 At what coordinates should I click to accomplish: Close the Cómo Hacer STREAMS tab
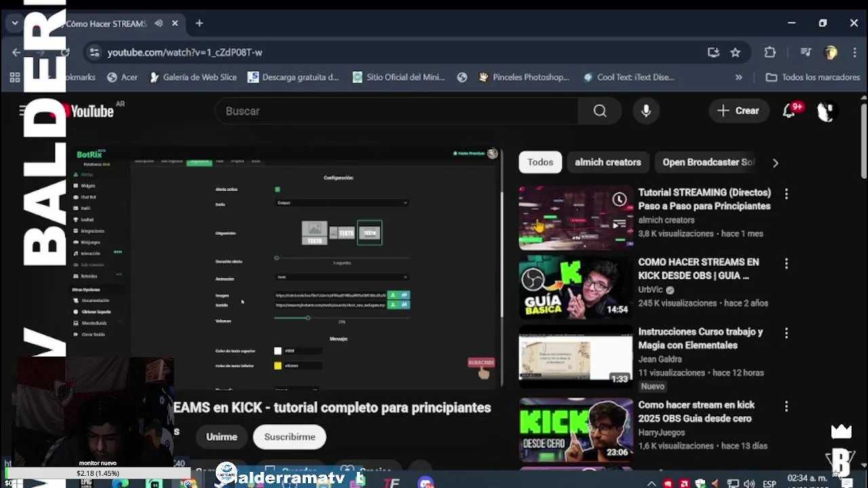[175, 23]
